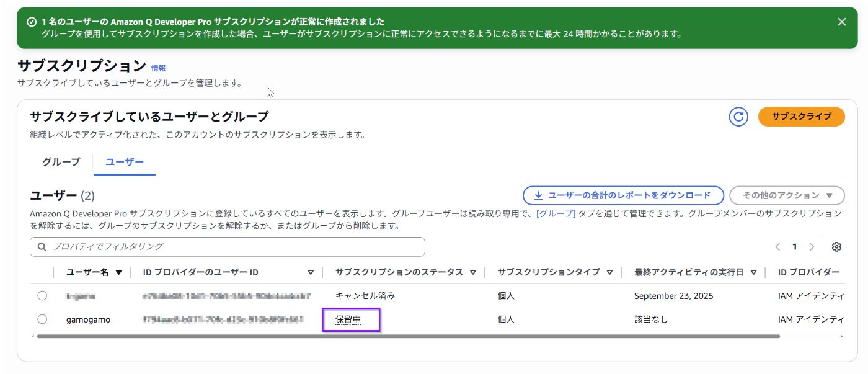Click the 保留中 status text
Viewport: 868px width, 374px height.
348,320
